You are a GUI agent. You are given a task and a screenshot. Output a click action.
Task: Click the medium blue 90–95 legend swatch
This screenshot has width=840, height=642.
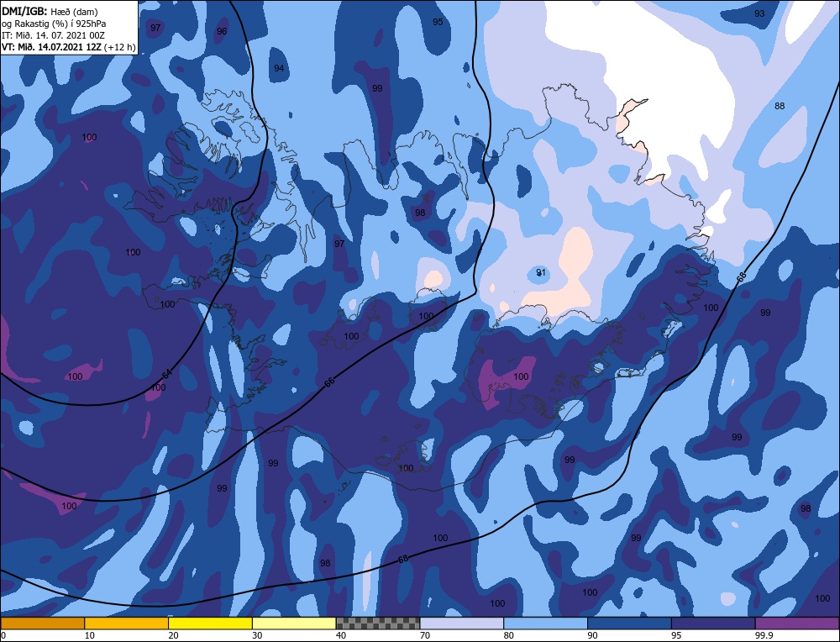(629, 623)
